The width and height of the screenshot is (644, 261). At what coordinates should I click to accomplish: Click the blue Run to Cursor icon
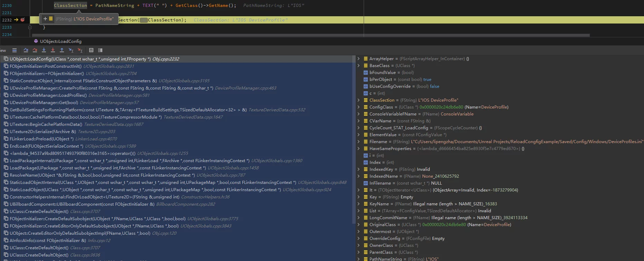click(x=71, y=50)
